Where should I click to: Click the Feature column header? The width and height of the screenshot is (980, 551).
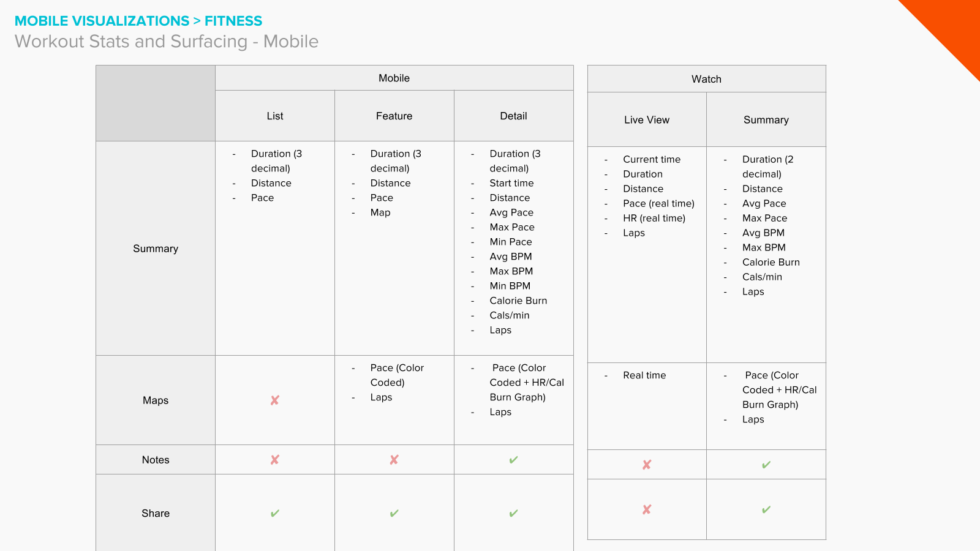pyautogui.click(x=394, y=116)
